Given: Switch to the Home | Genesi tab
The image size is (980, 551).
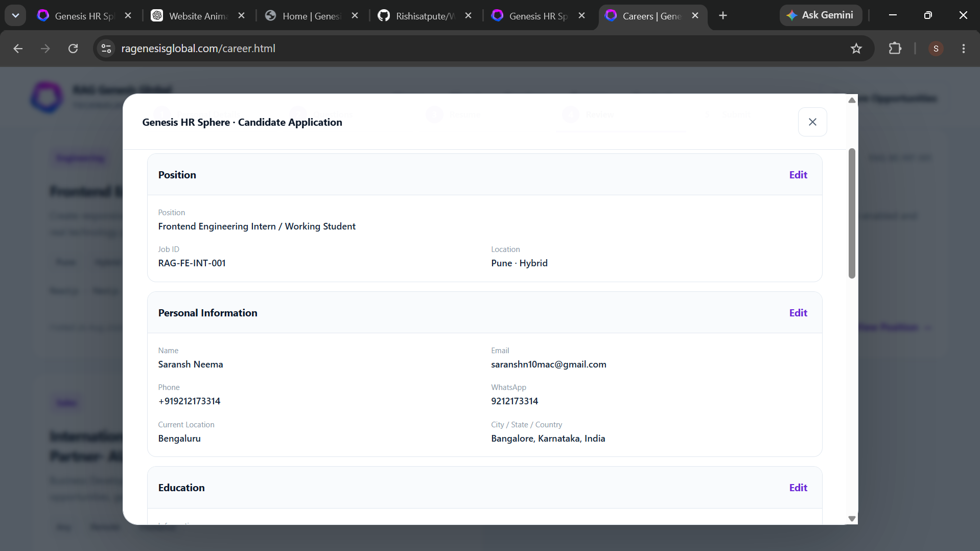Looking at the screenshot, I should [x=312, y=16].
